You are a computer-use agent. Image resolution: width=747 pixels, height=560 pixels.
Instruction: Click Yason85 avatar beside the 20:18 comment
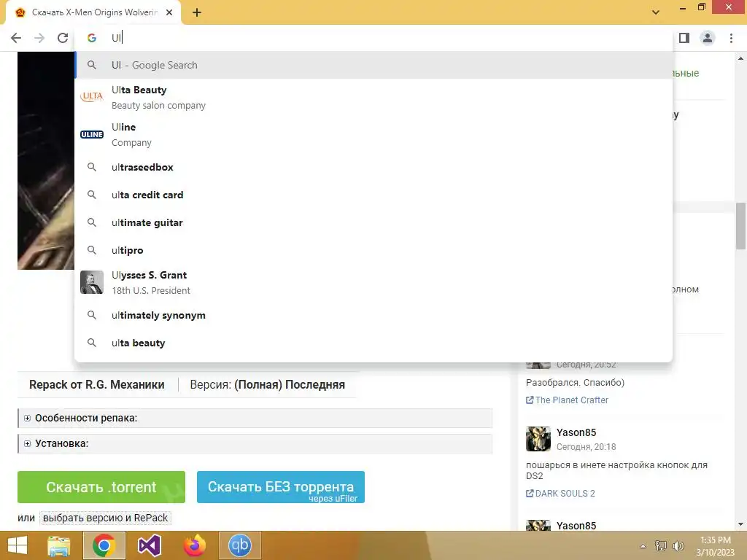point(538,438)
